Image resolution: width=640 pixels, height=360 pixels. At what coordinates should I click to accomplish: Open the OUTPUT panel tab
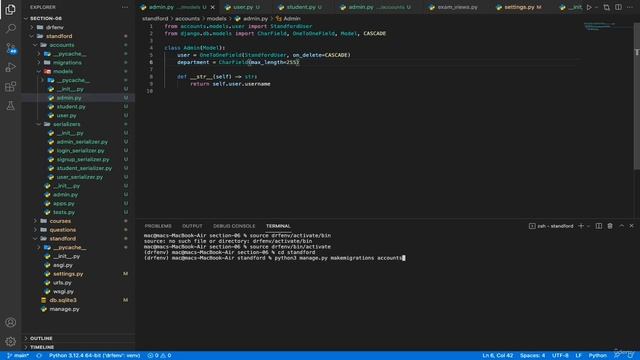(x=192, y=226)
